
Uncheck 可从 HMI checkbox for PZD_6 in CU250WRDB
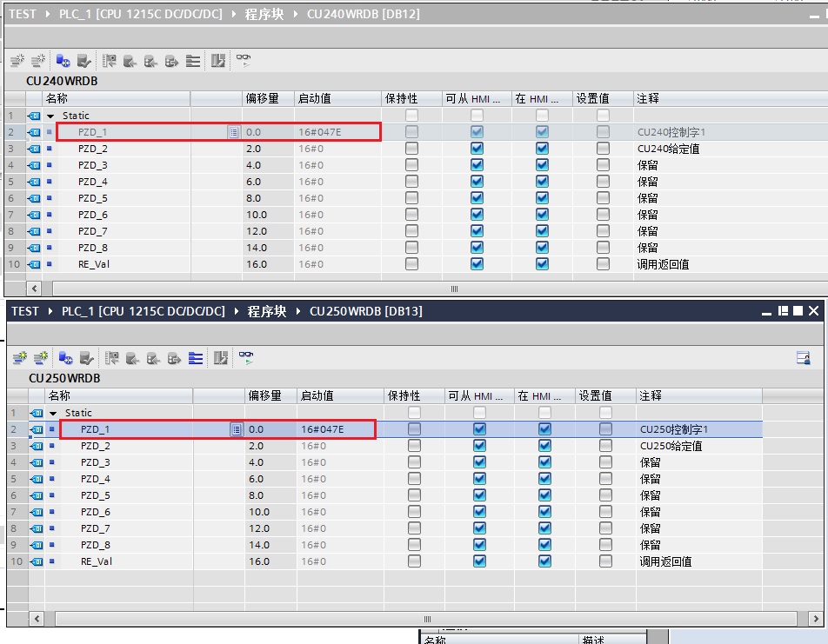(479, 512)
